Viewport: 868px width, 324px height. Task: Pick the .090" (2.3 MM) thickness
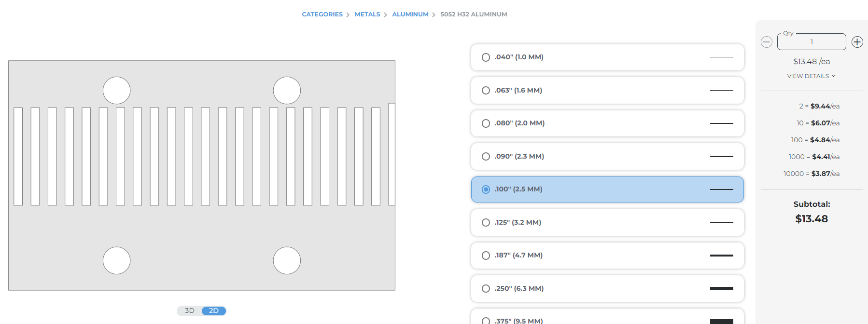[486, 156]
